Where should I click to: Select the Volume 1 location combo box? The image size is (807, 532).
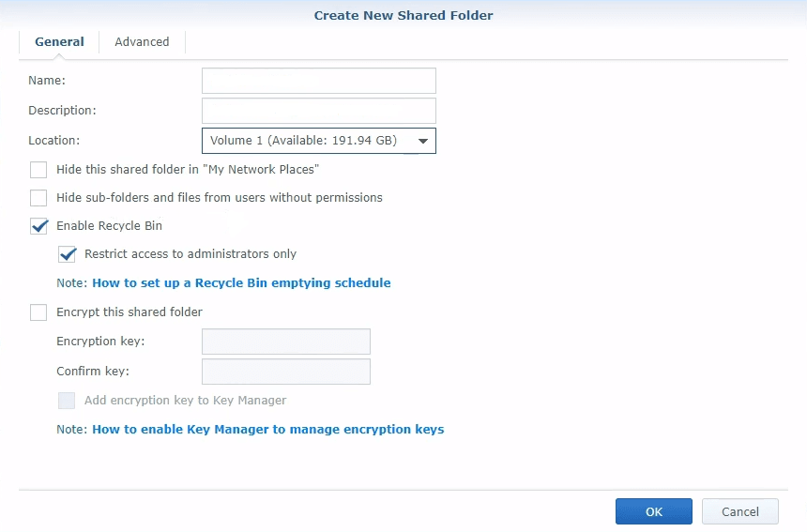(x=319, y=141)
